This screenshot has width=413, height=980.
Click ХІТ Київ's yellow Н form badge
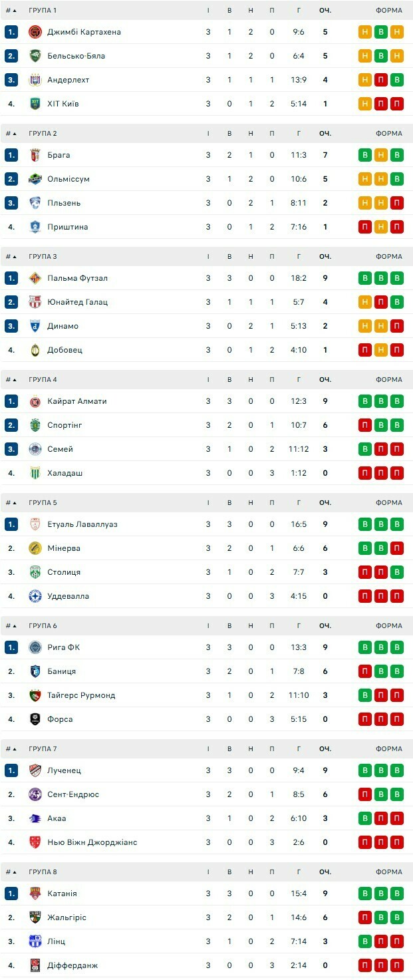(x=365, y=104)
